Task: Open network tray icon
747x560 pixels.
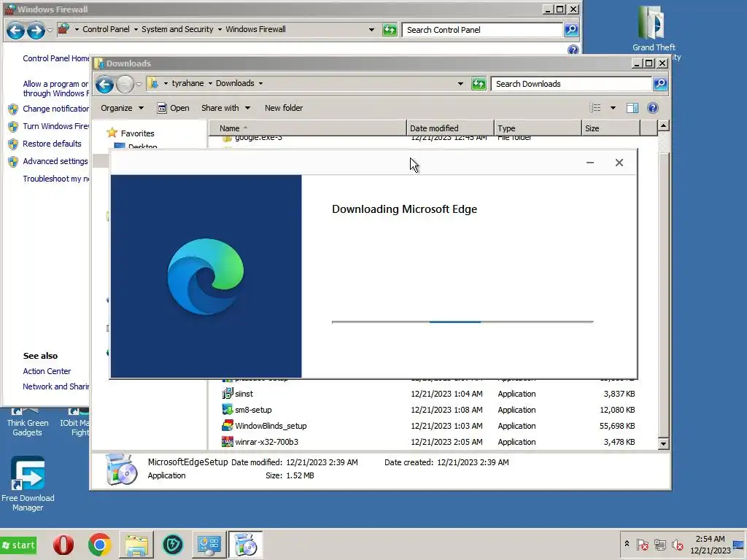Action: tap(659, 545)
